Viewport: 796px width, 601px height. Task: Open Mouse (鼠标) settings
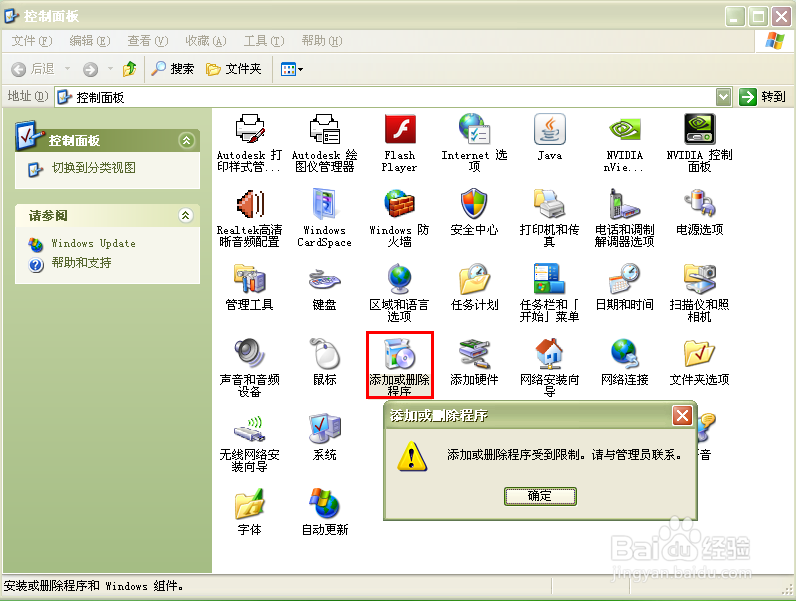tap(324, 362)
